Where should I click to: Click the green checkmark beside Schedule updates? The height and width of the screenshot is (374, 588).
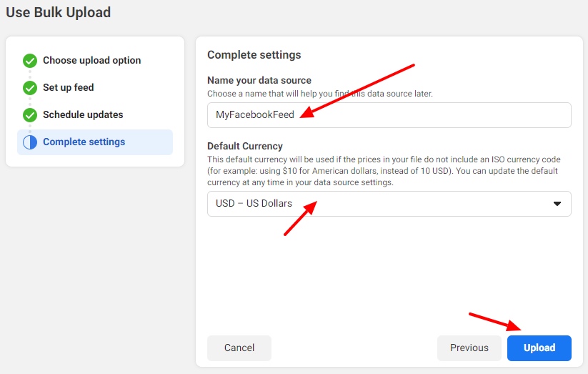[x=30, y=115]
